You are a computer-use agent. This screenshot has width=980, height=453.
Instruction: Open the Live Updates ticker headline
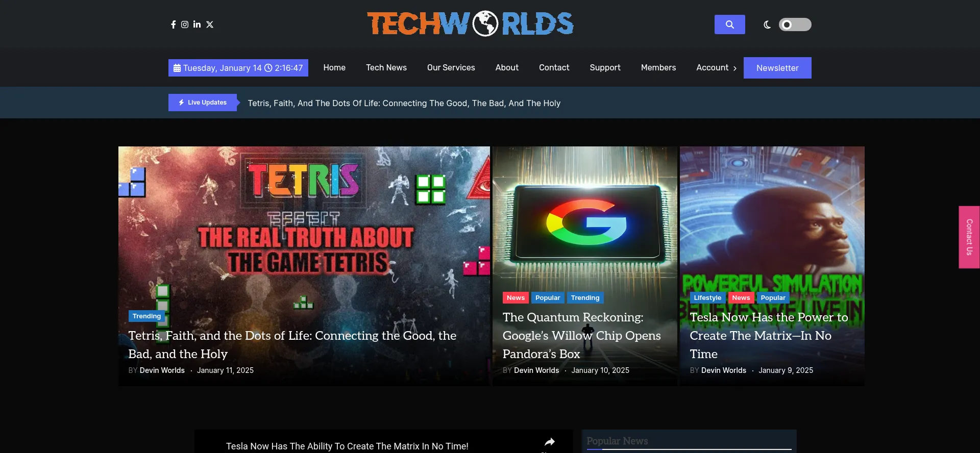coord(404,103)
